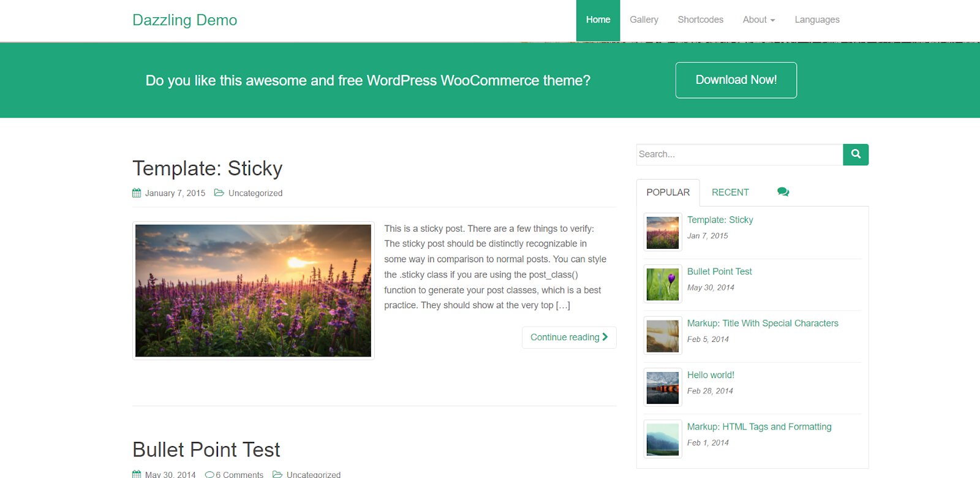Click Continue reading for the sticky post
Image resolution: width=980 pixels, height=478 pixels.
point(568,337)
